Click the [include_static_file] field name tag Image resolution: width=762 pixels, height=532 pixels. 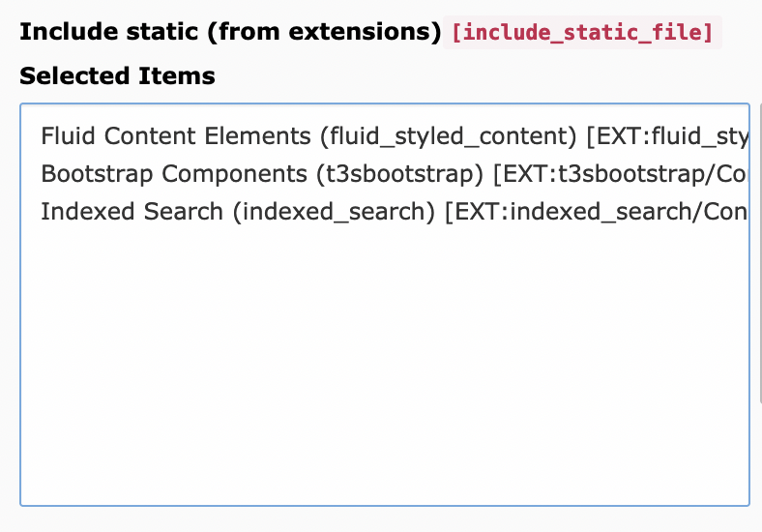coord(583,33)
